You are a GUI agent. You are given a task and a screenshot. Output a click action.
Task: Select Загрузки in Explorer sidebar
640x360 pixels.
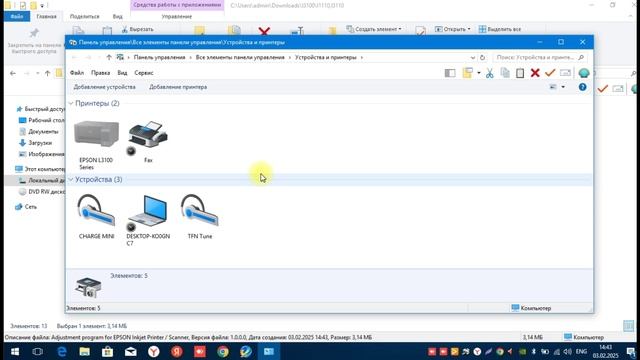point(36,143)
